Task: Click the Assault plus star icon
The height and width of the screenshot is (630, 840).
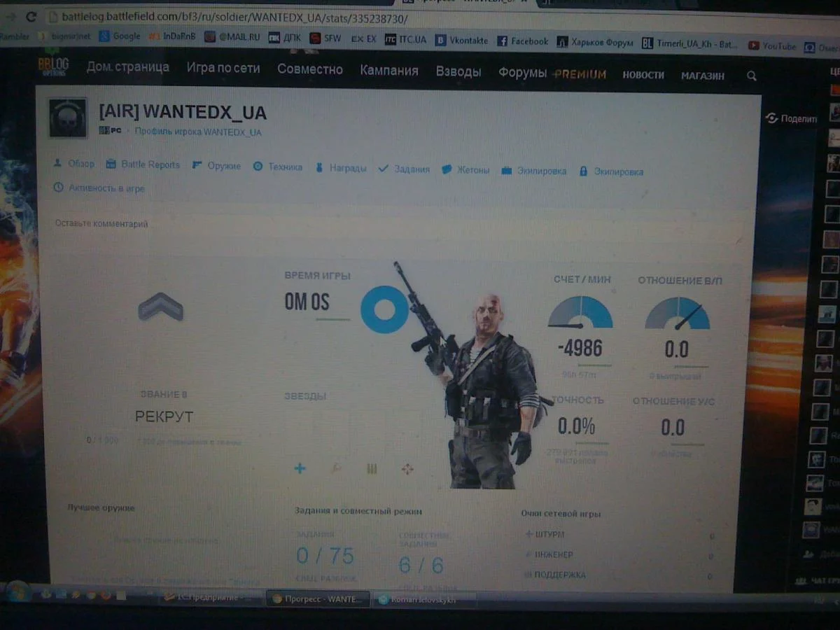Action: (300, 468)
